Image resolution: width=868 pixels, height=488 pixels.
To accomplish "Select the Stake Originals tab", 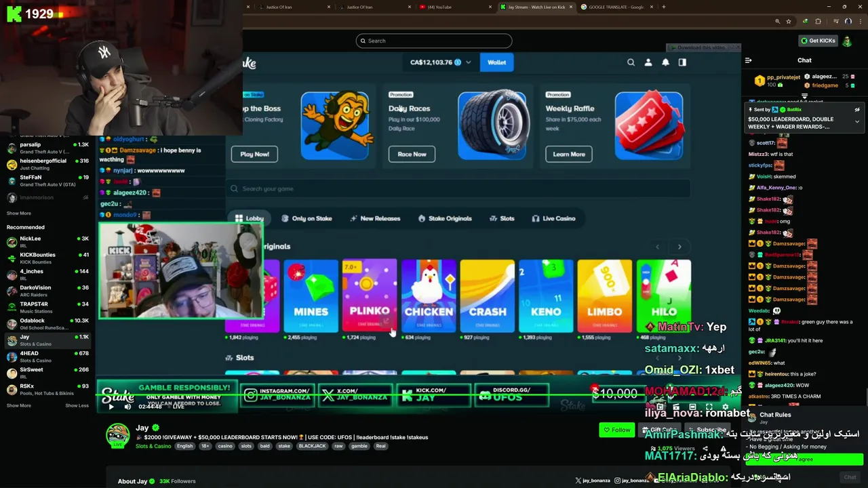I will click(x=445, y=218).
